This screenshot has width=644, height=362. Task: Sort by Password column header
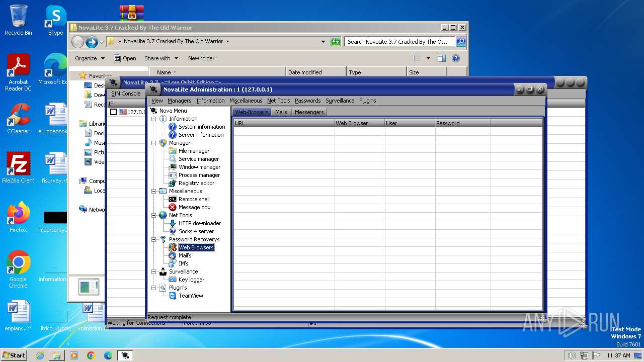pyautogui.click(x=463, y=123)
